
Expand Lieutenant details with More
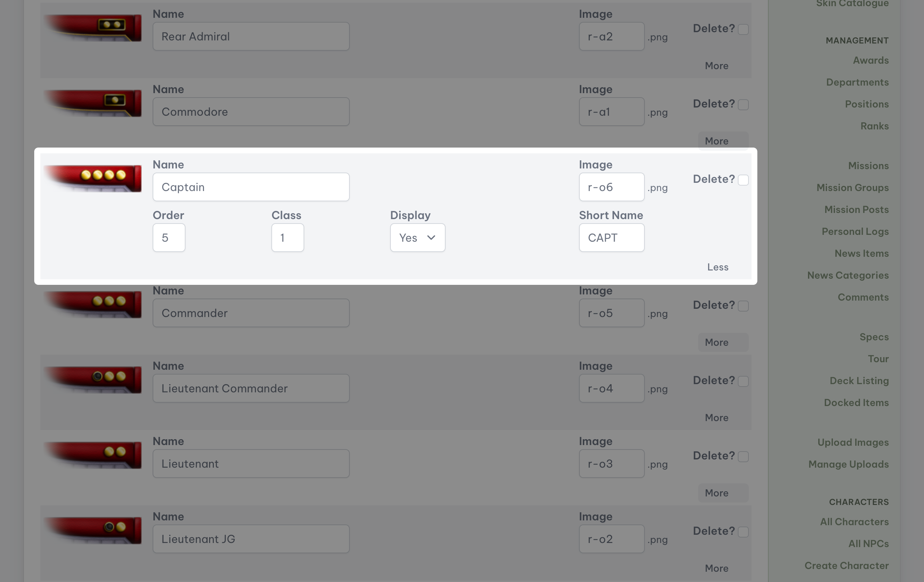click(x=716, y=493)
